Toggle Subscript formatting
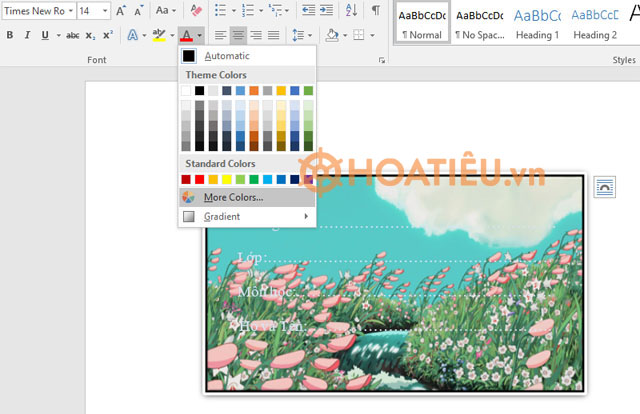 point(90,35)
